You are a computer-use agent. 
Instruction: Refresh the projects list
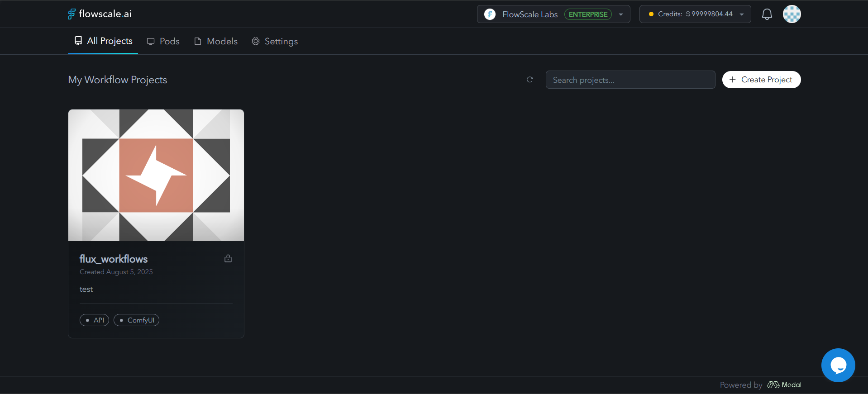point(530,80)
